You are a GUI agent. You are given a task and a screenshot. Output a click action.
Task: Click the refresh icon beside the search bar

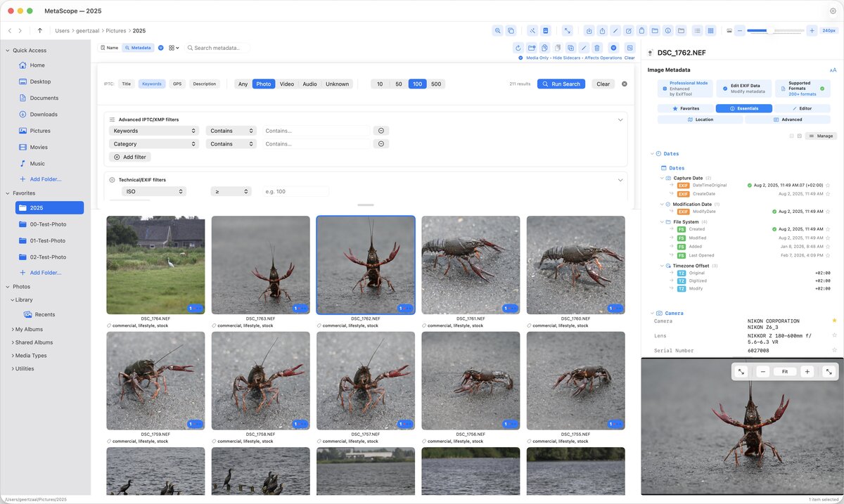pyautogui.click(x=518, y=47)
